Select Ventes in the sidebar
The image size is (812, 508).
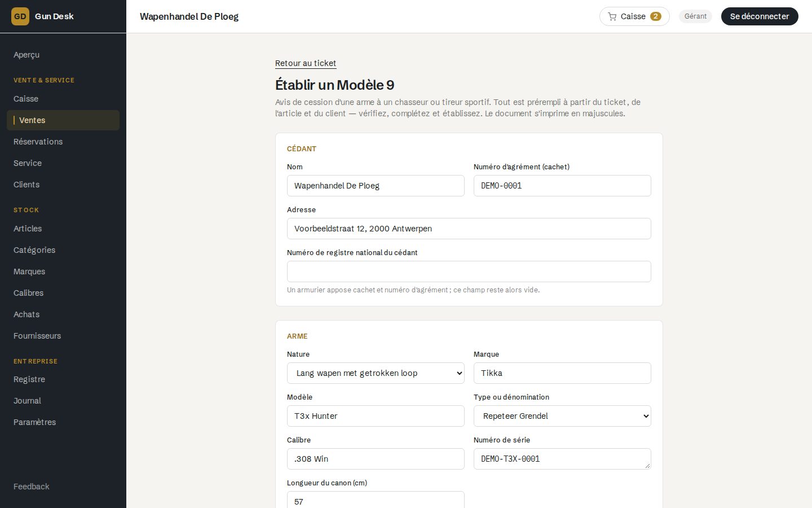pos(63,120)
